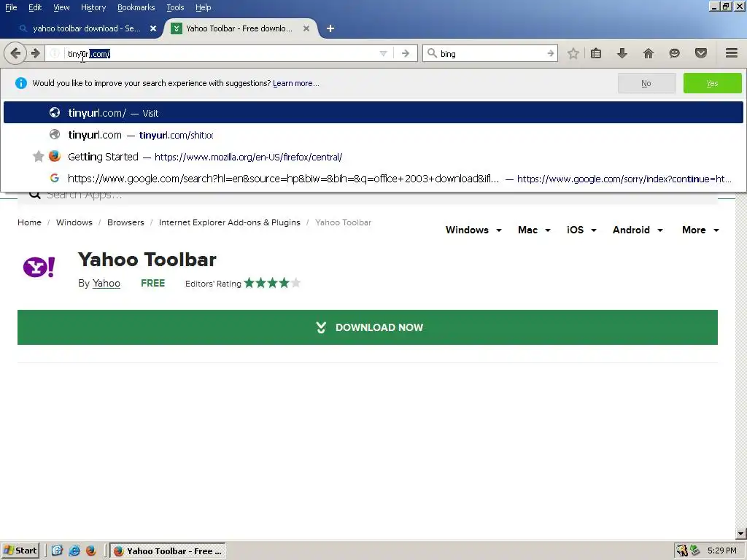Viewport: 747px width, 560px height.
Task: Open the Firefox hamburger menu
Action: (x=731, y=52)
